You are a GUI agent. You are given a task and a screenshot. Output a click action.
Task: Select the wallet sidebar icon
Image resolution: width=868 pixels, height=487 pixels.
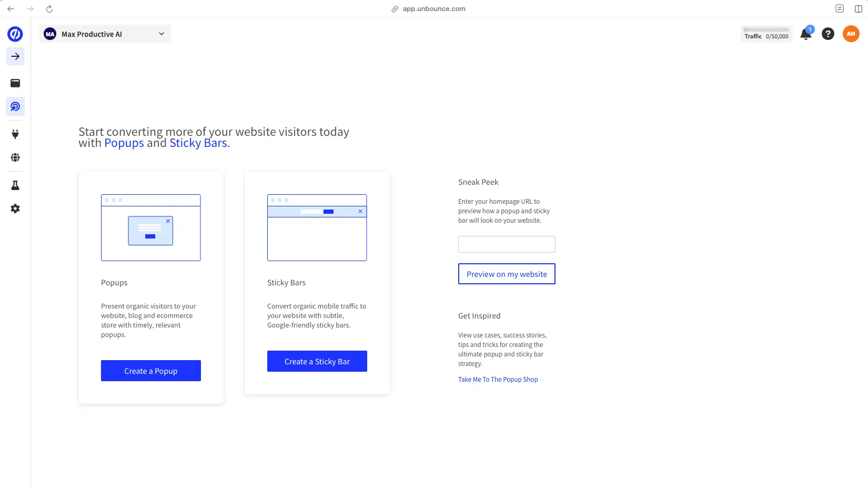(15, 83)
